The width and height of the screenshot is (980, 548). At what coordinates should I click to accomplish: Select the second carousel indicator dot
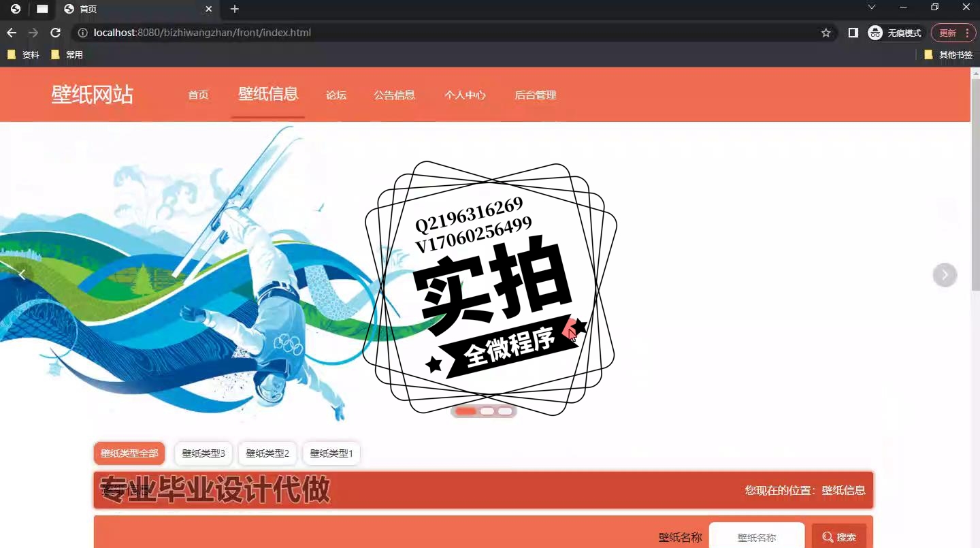tap(487, 411)
